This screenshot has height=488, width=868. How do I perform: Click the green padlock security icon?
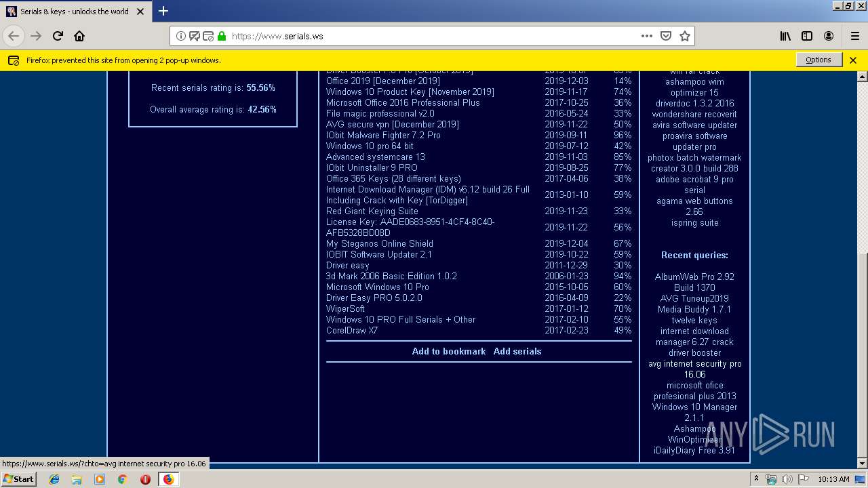click(x=221, y=36)
